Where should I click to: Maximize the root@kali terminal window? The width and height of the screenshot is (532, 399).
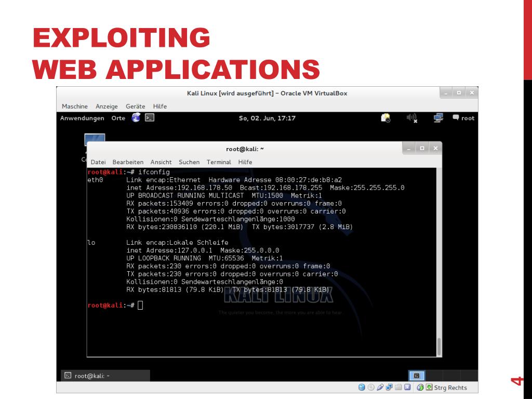(x=422, y=148)
